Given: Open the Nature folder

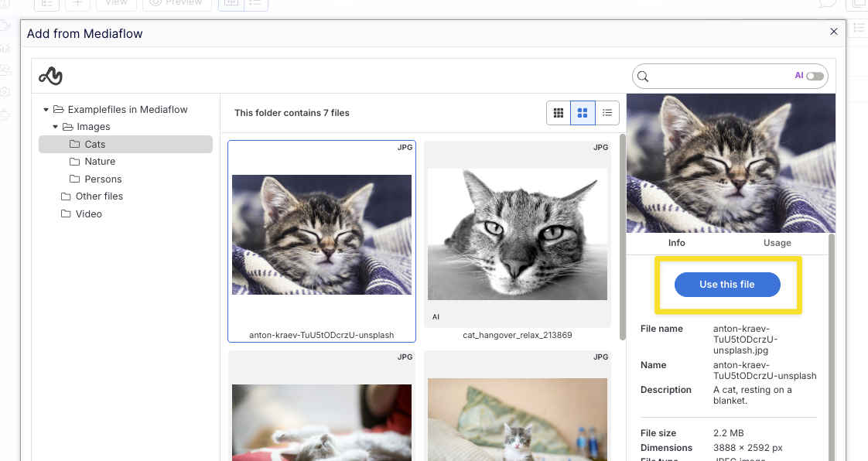Looking at the screenshot, I should pos(100,162).
